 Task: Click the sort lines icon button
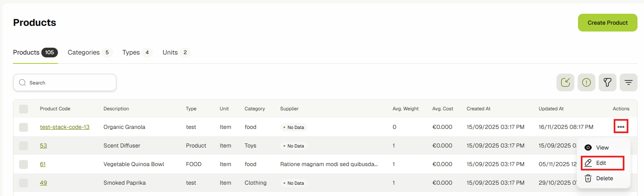coord(628,82)
